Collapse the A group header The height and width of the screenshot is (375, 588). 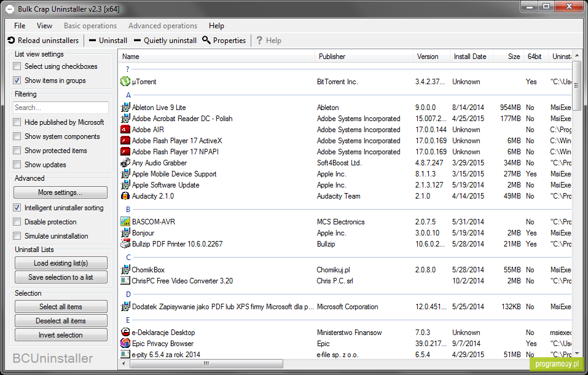[128, 95]
